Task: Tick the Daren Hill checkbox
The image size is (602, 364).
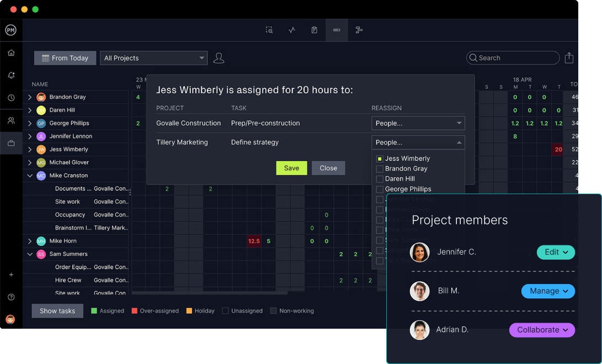Action: 380,179
